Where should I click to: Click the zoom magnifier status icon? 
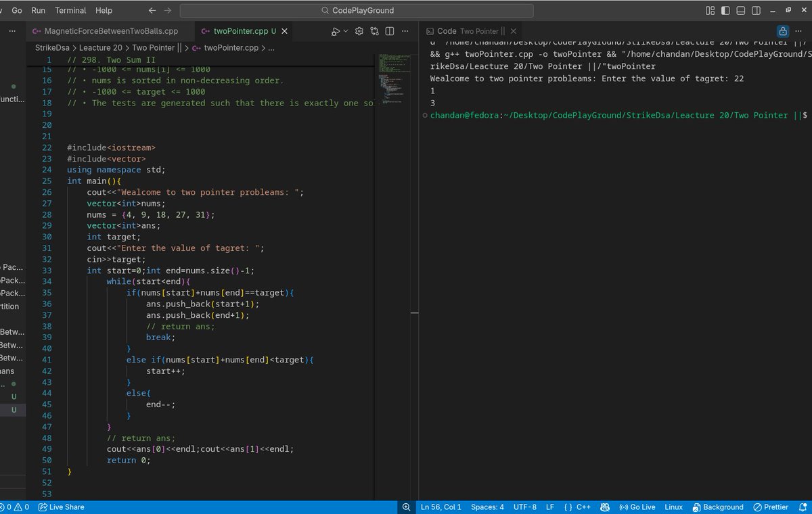point(406,507)
